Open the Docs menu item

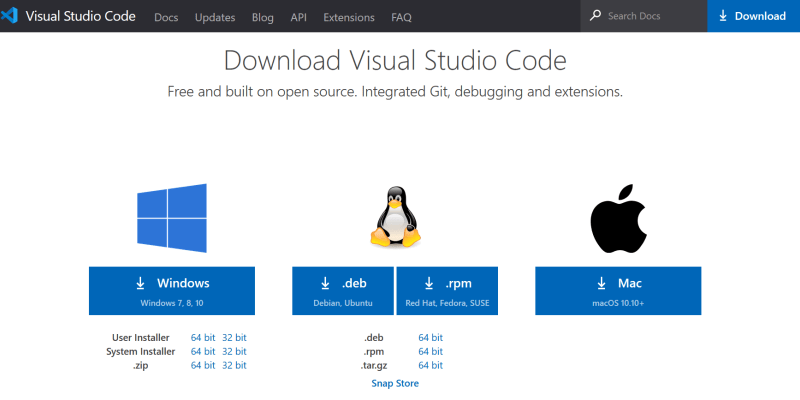coord(167,17)
